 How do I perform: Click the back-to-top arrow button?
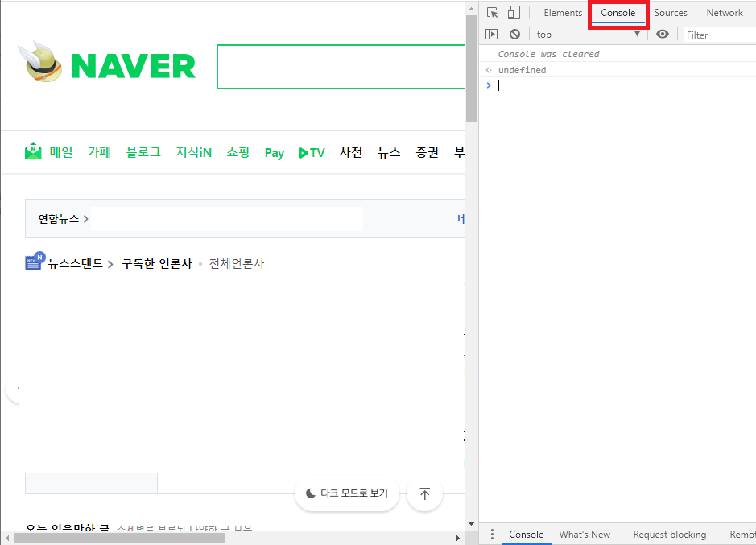tap(425, 493)
